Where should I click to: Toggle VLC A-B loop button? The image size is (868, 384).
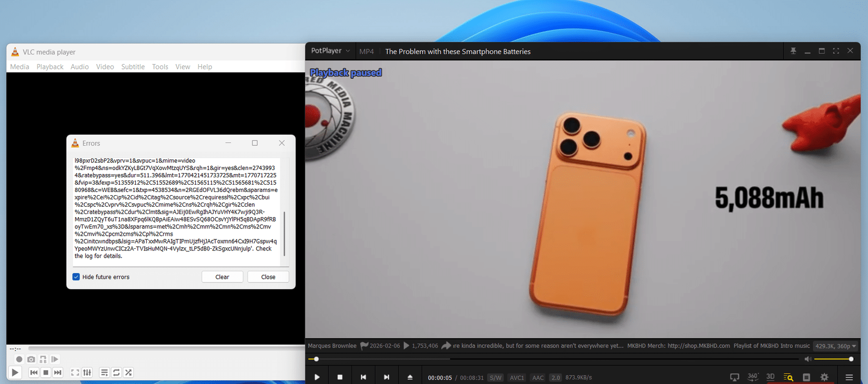[x=43, y=359]
